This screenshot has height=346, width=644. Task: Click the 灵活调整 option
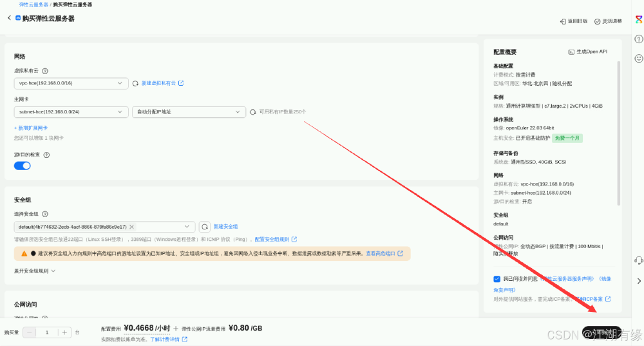pos(609,21)
